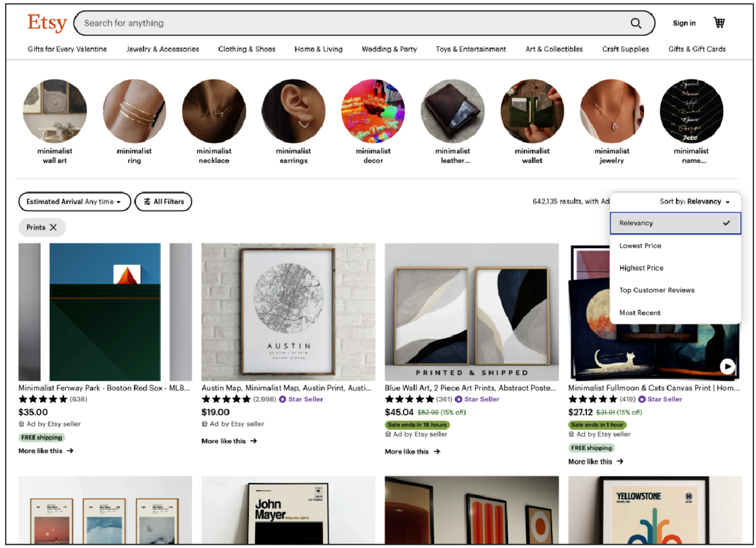
Task: Play the Fullmoon & Cats listing video
Action: pos(727,366)
